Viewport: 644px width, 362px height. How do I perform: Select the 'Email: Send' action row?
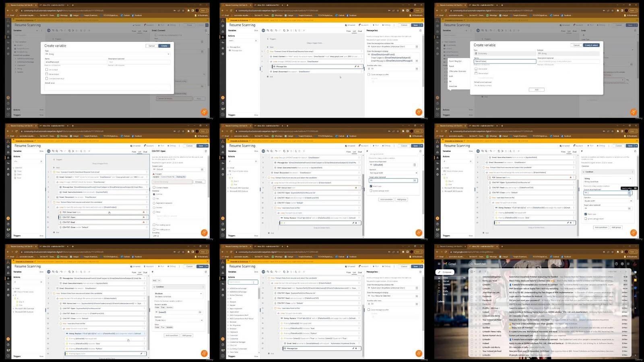[x=321, y=343]
